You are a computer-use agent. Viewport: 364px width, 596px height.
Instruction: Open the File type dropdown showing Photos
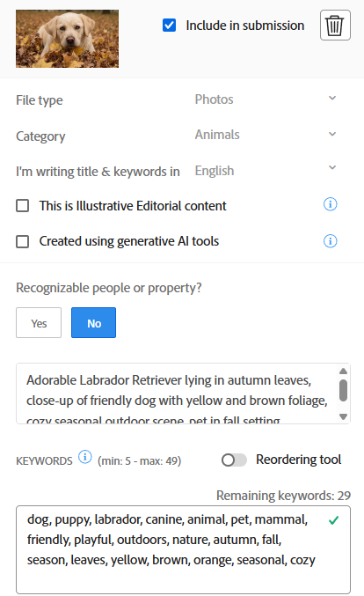tap(266, 99)
